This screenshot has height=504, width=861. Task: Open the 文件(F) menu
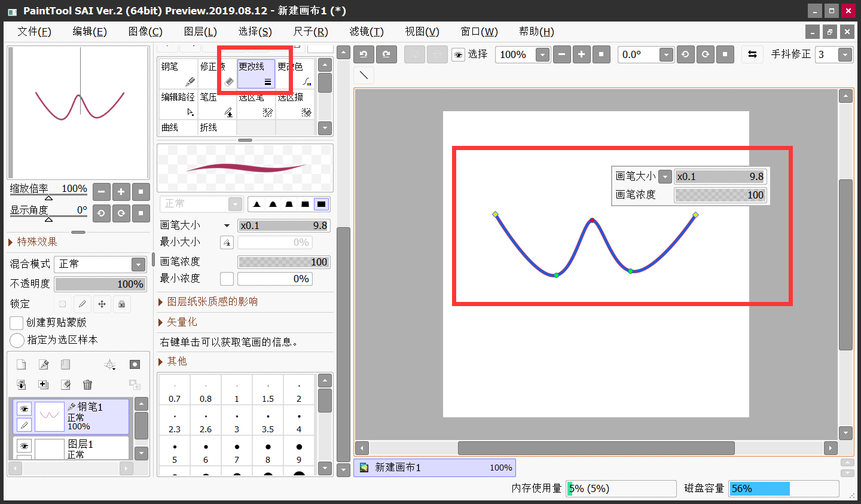(x=34, y=32)
